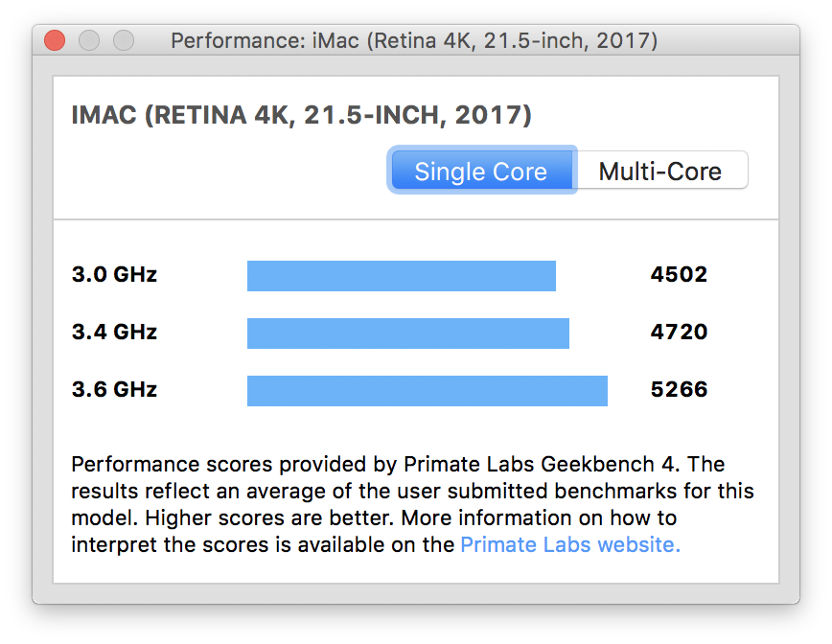The height and width of the screenshot is (644, 832).
Task: Click the Geekbench 4 description paragraph
Action: click(x=412, y=504)
